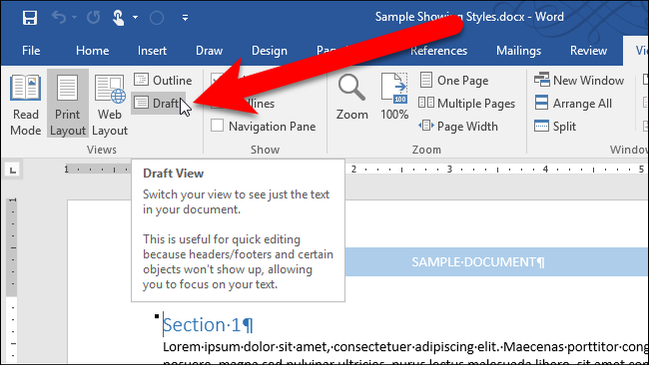The width and height of the screenshot is (649, 365).
Task: Switch to the Insert tab
Action: click(x=152, y=50)
